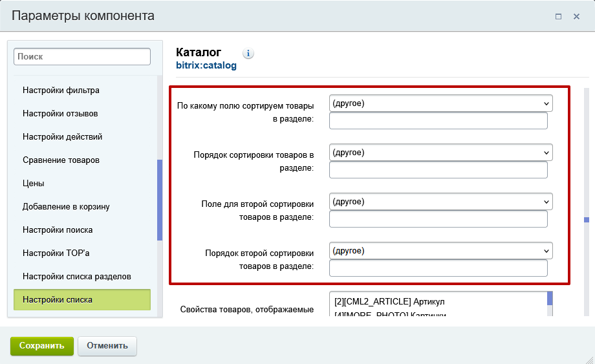Click the text field under sort field dropdown
Viewport: 595px width, 364px height.
438,121
